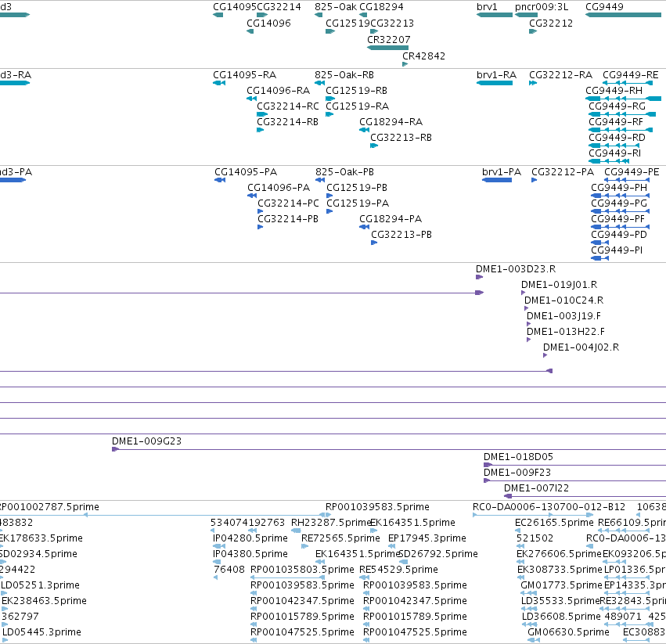Select the CG9449-RI transcript label

[614, 153]
